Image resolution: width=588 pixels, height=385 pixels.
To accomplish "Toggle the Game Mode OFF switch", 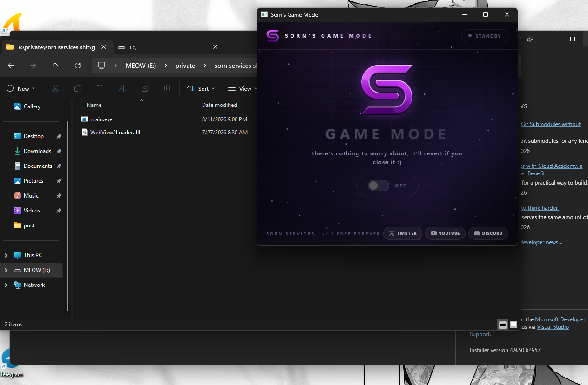I will 378,186.
